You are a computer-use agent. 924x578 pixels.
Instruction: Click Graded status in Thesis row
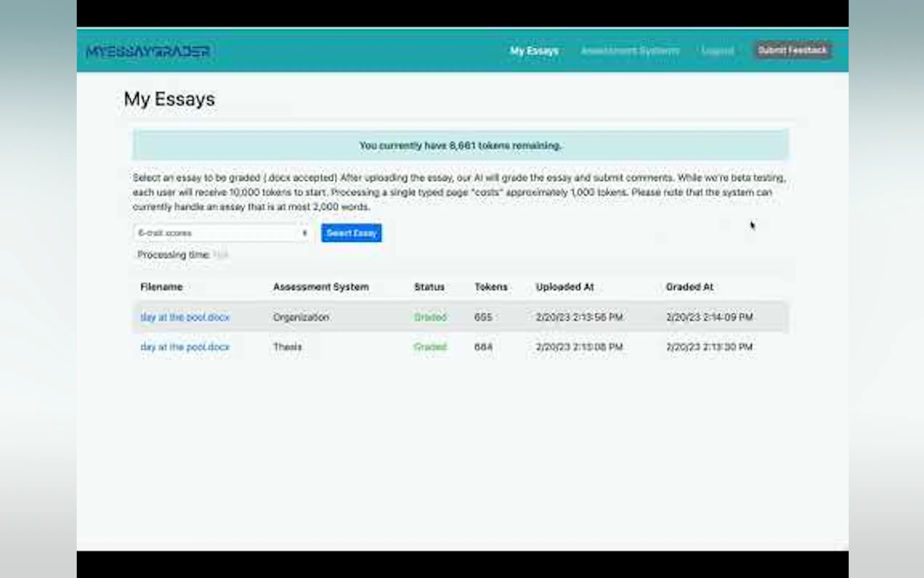430,347
